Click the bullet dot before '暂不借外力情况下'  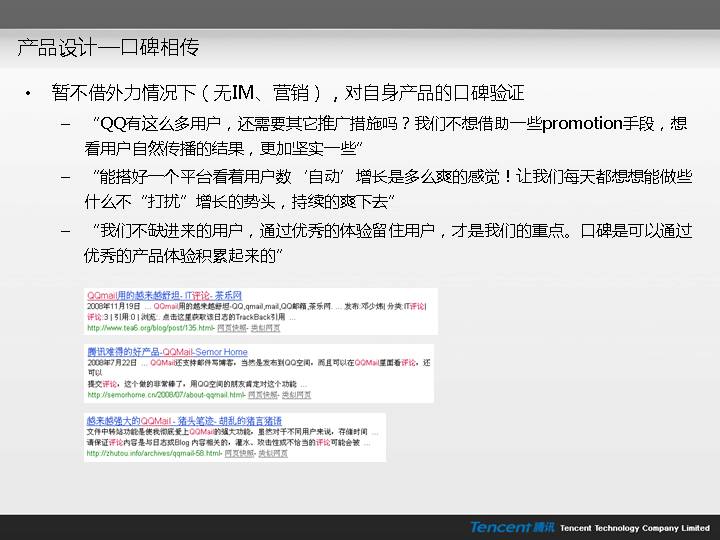[28, 94]
